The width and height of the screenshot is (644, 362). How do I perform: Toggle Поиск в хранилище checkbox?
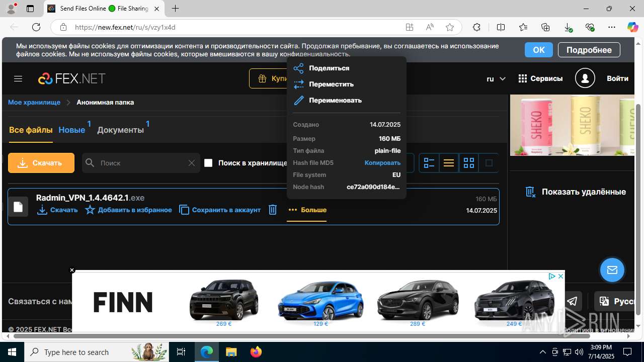[x=208, y=163]
